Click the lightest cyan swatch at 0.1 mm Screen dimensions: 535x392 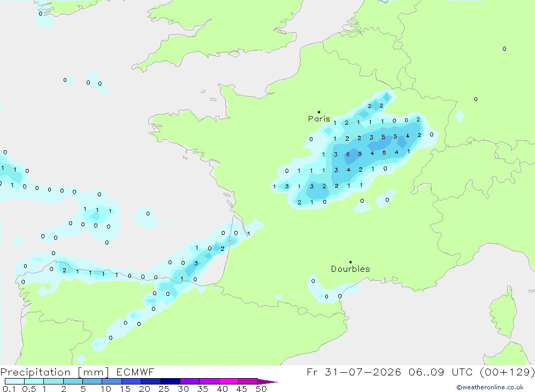click(14, 381)
